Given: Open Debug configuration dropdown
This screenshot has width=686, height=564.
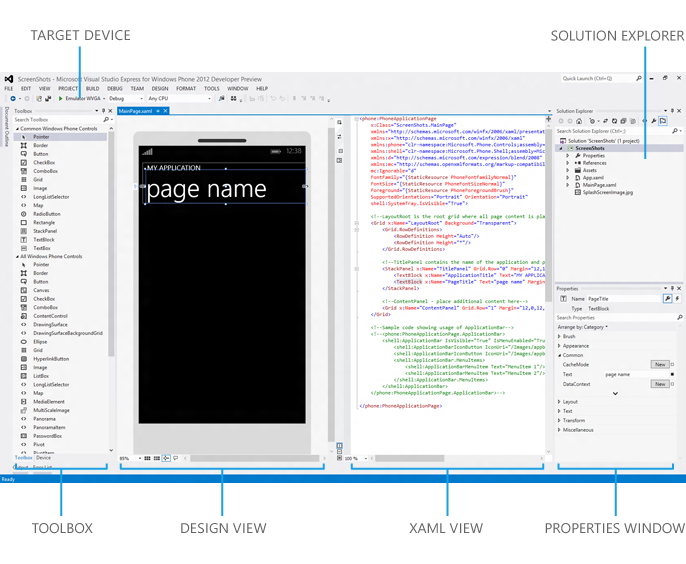Looking at the screenshot, I should 141,98.
